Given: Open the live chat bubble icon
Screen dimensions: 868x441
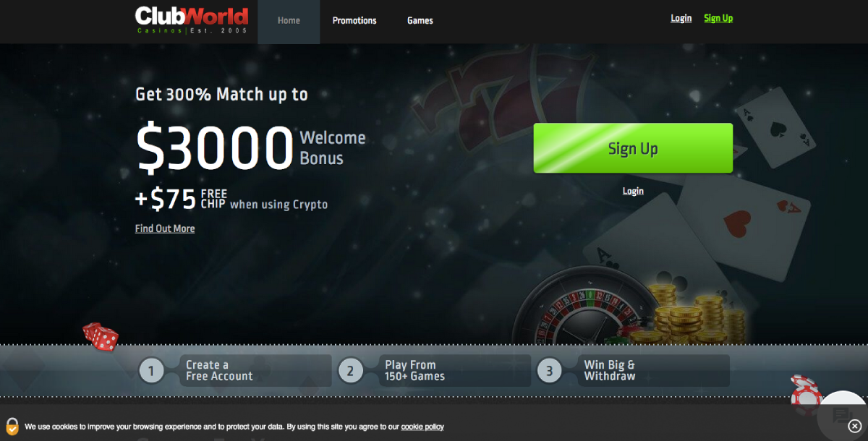Looking at the screenshot, I should pos(841,416).
